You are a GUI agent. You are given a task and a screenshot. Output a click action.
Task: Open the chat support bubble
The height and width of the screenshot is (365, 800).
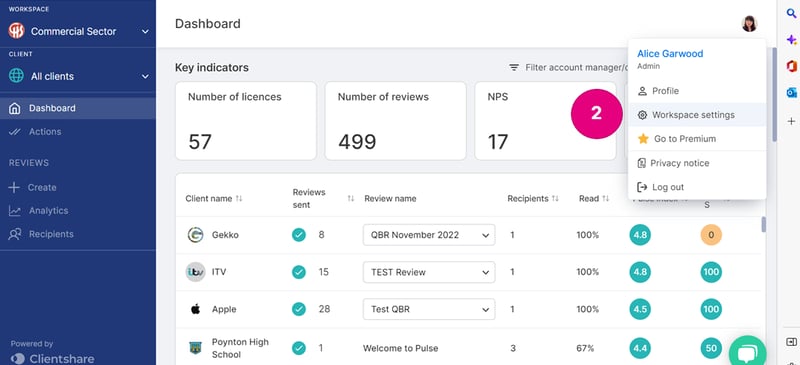(747, 353)
